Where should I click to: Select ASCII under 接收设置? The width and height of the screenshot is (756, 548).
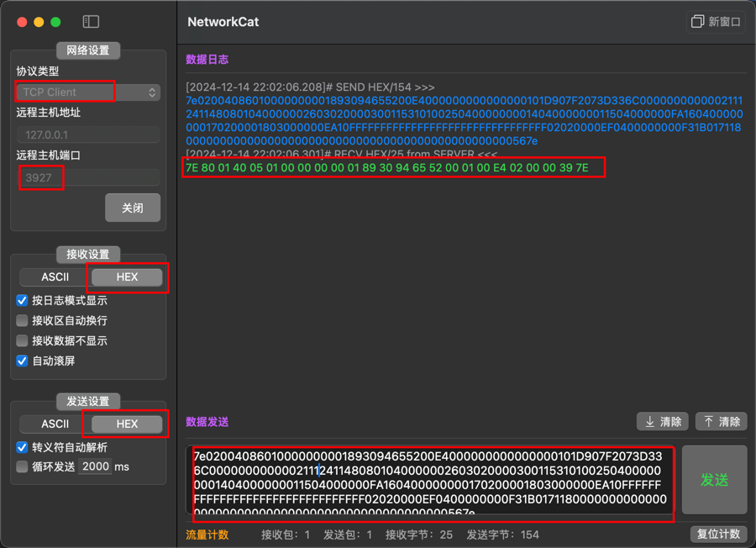click(55, 277)
